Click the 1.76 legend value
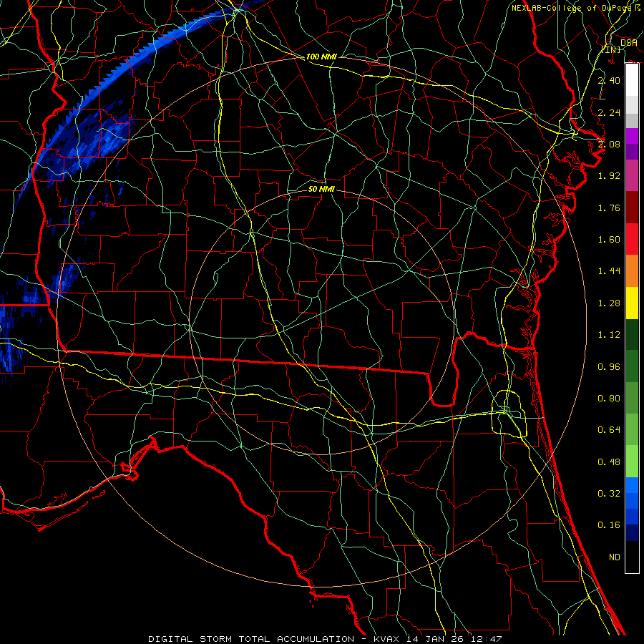Viewport: 644px width, 644px height. click(609, 208)
